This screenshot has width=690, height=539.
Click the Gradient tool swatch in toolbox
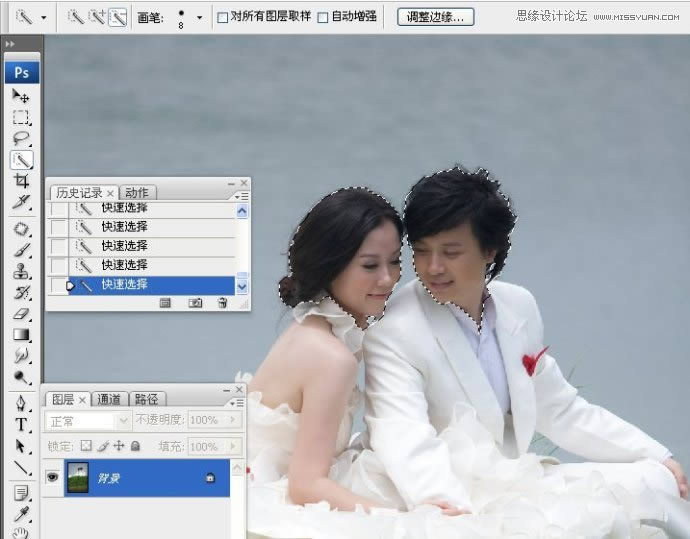click(x=21, y=335)
